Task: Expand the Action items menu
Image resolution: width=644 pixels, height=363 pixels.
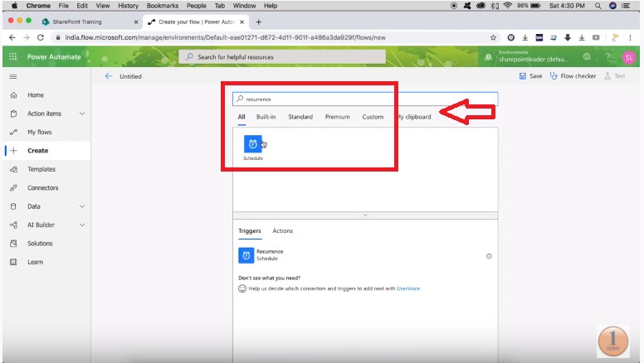Action: 81,114
